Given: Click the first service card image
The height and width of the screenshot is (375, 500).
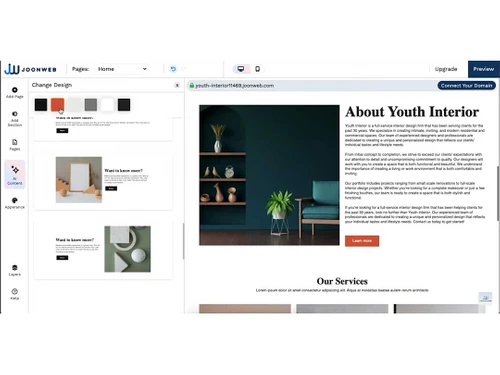Looking at the screenshot, I should pyautogui.click(x=245, y=309).
